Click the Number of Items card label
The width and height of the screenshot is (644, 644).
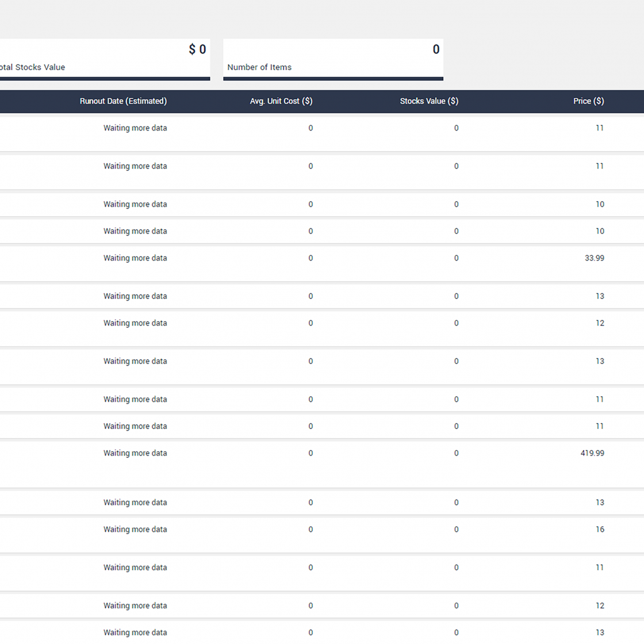(x=259, y=67)
